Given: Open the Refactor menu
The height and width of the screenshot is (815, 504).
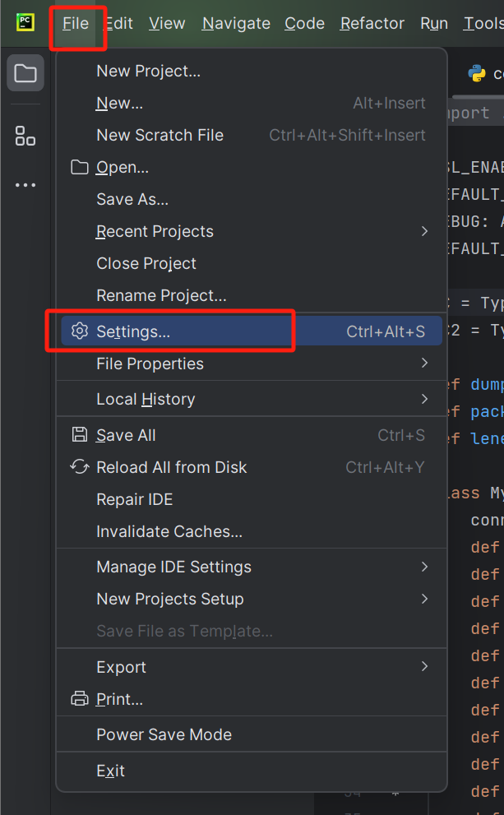Looking at the screenshot, I should click(x=372, y=23).
